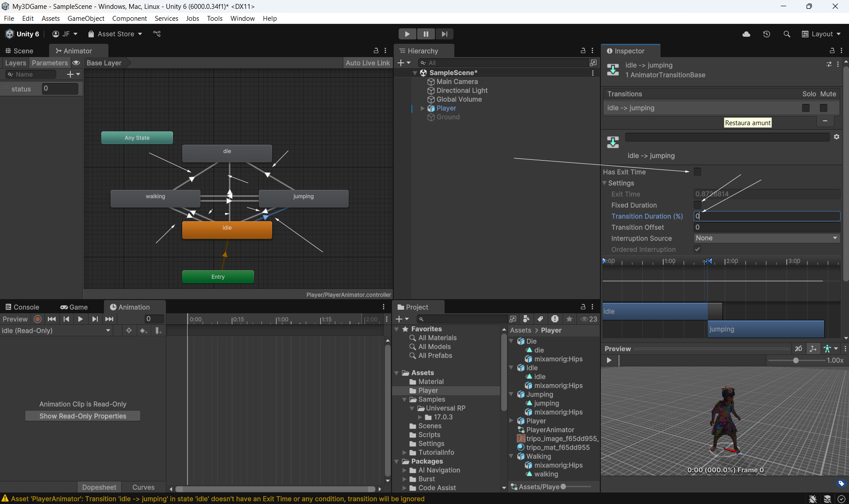Open the Interruption Source dropdown
Image resolution: width=849 pixels, height=504 pixels.
click(766, 239)
